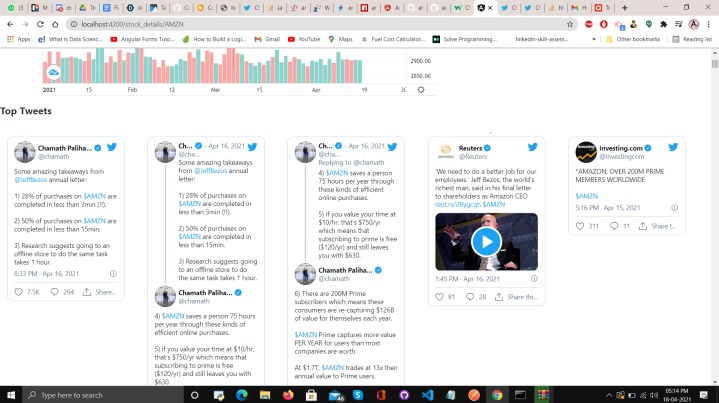Show hidden system tray icons

pos(609,395)
